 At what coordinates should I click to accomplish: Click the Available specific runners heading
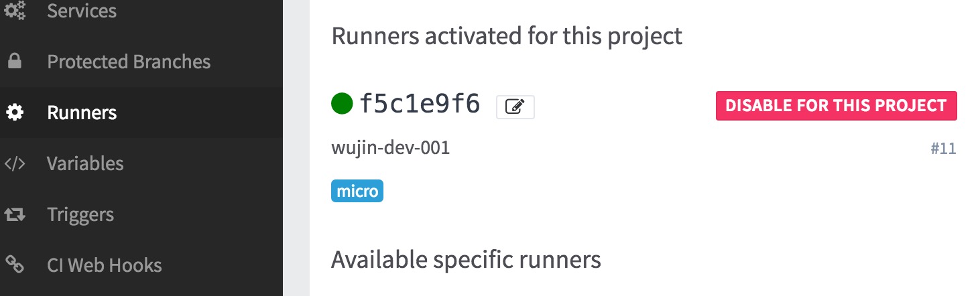coord(466,259)
